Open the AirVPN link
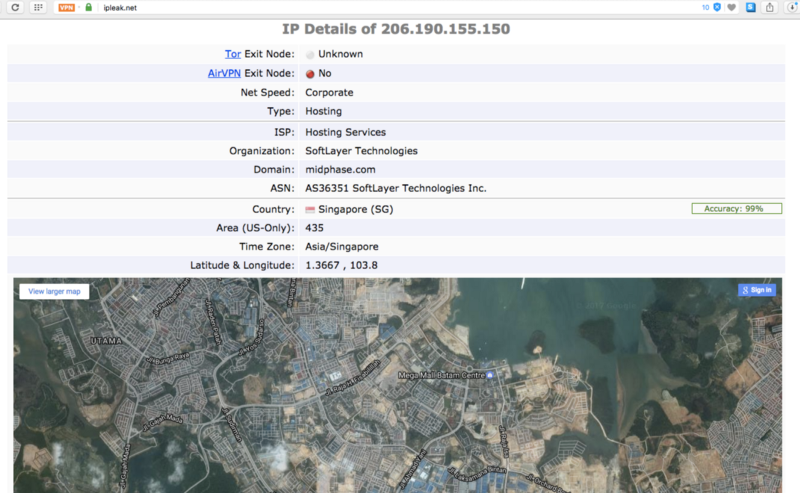800x493 pixels. [x=224, y=73]
